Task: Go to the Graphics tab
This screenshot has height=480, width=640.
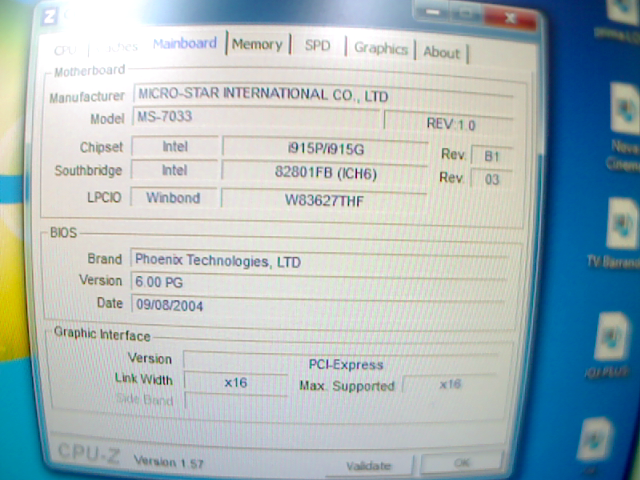Action: coord(381,49)
